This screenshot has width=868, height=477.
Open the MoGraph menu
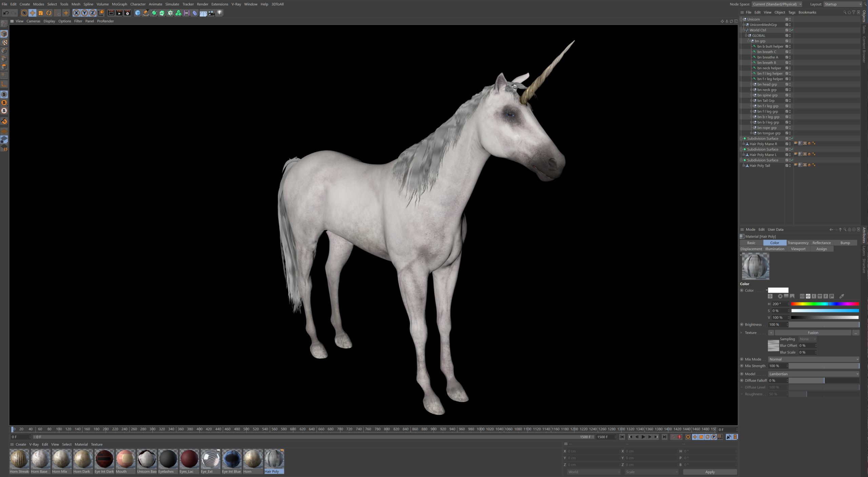(119, 4)
